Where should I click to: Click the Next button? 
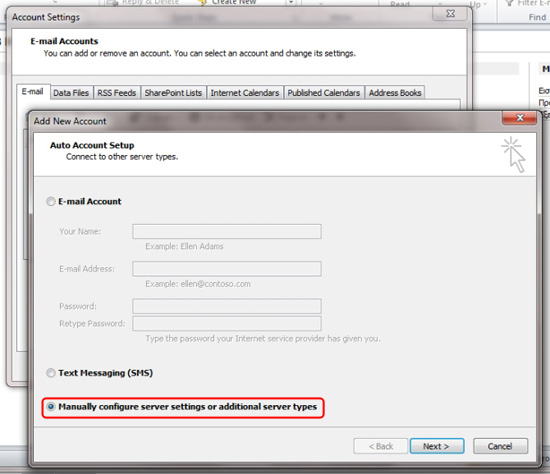[437, 446]
